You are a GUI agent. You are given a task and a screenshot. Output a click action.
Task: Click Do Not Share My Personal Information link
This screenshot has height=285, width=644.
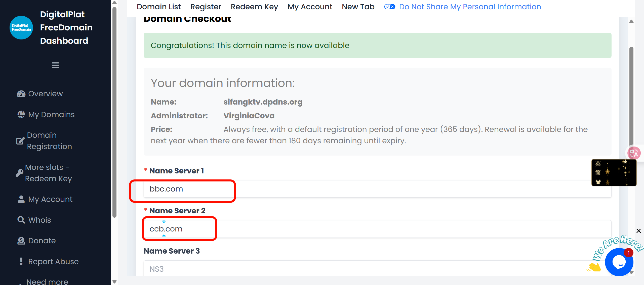(470, 7)
